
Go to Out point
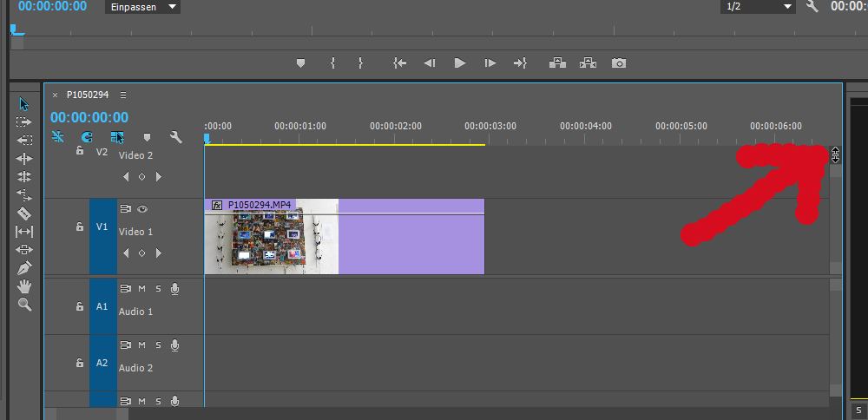coord(520,63)
